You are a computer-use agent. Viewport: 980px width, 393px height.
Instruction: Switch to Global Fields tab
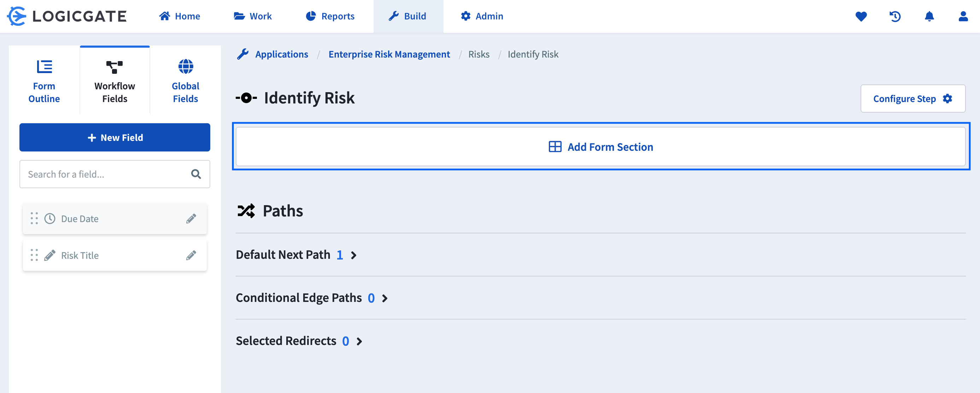[x=185, y=81]
